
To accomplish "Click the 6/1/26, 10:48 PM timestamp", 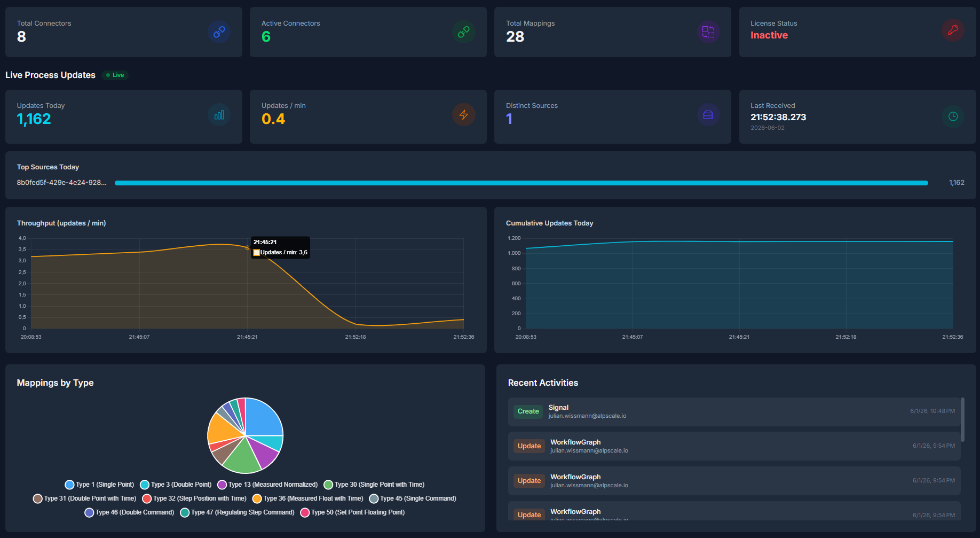I will (x=932, y=411).
